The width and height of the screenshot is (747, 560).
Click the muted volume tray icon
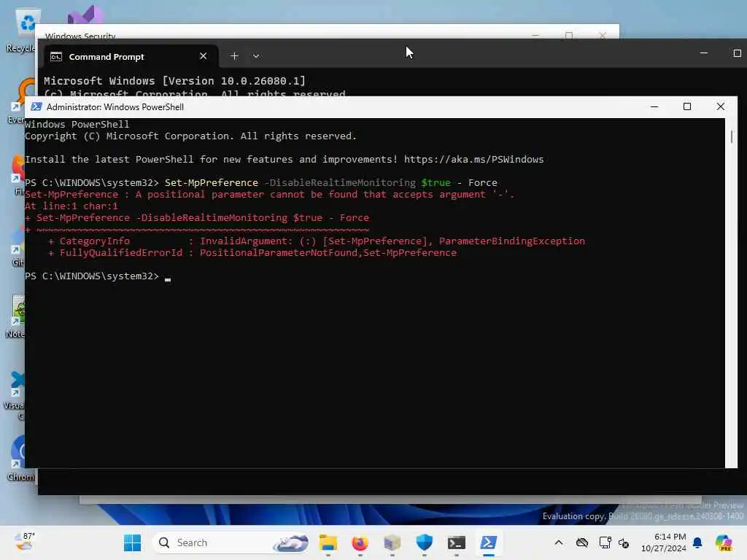624,542
